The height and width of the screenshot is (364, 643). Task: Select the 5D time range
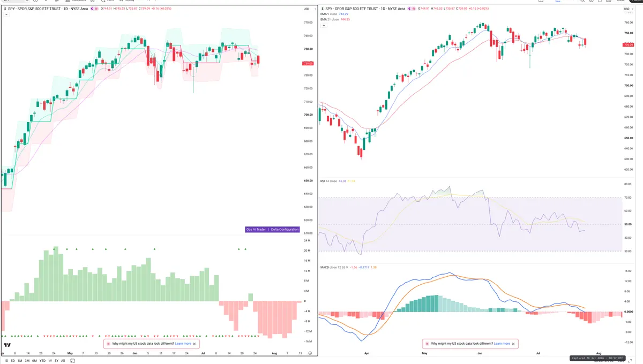coord(13,361)
